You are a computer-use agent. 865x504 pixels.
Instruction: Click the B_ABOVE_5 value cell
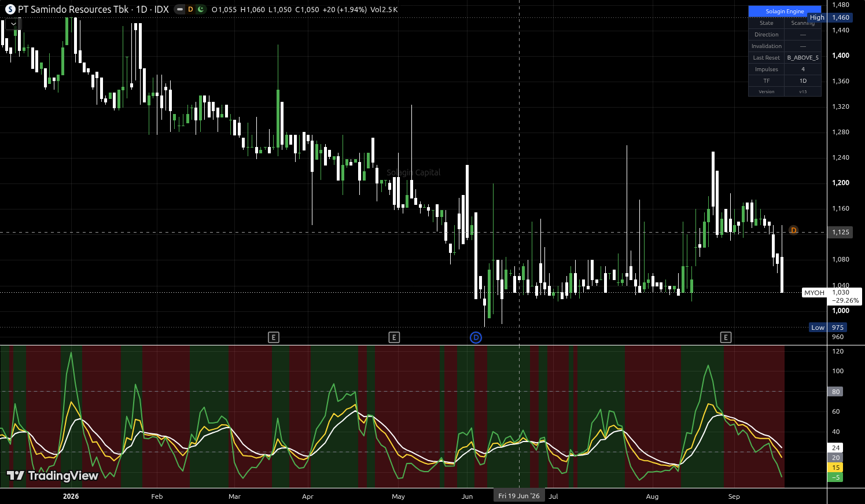[x=803, y=58]
